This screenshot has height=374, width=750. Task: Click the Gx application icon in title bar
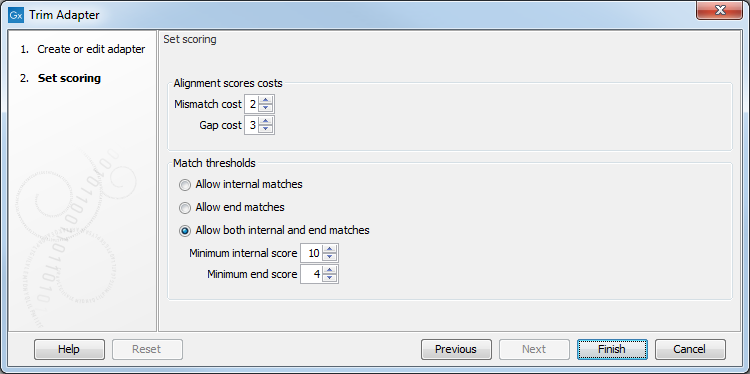click(x=16, y=15)
